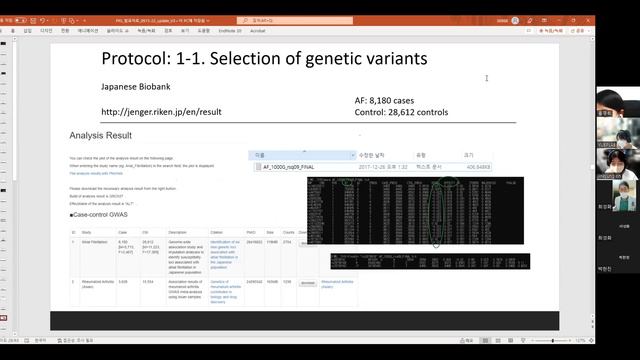Image resolution: width=640 pixels, height=360 pixels.
Task: Switch to Reading view icon
Action: (511, 340)
